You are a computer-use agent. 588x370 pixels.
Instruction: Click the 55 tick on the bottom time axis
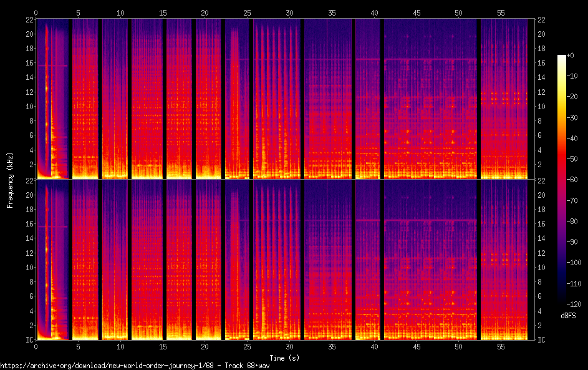[x=501, y=346]
